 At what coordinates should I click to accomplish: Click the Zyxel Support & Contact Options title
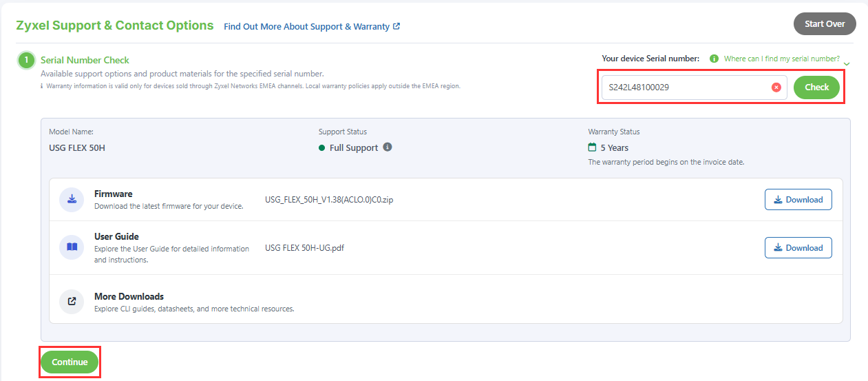(115, 25)
